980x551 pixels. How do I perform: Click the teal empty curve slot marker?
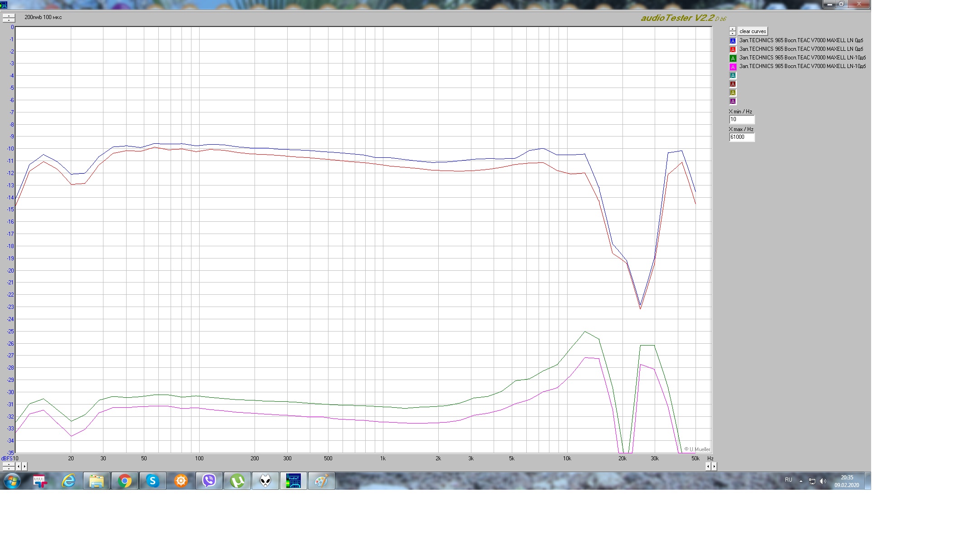coord(733,75)
